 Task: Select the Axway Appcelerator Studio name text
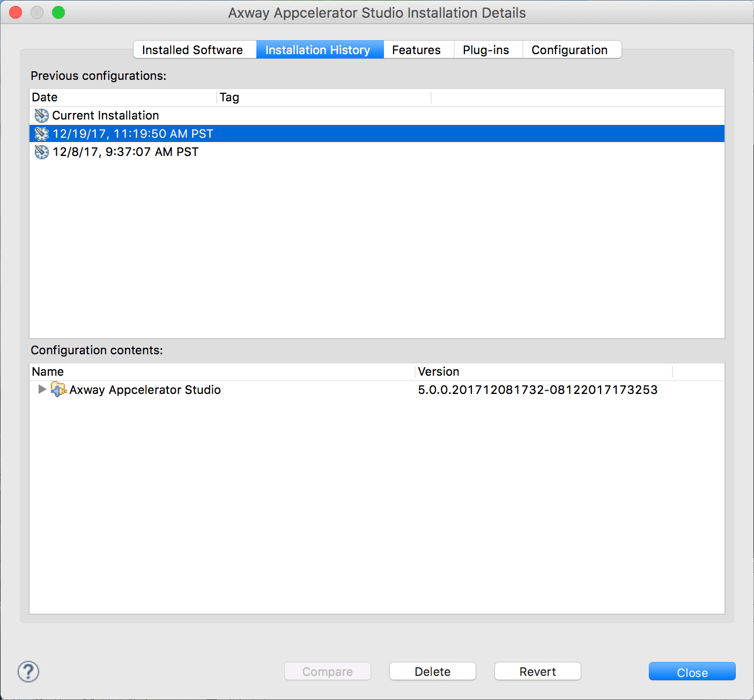145,390
